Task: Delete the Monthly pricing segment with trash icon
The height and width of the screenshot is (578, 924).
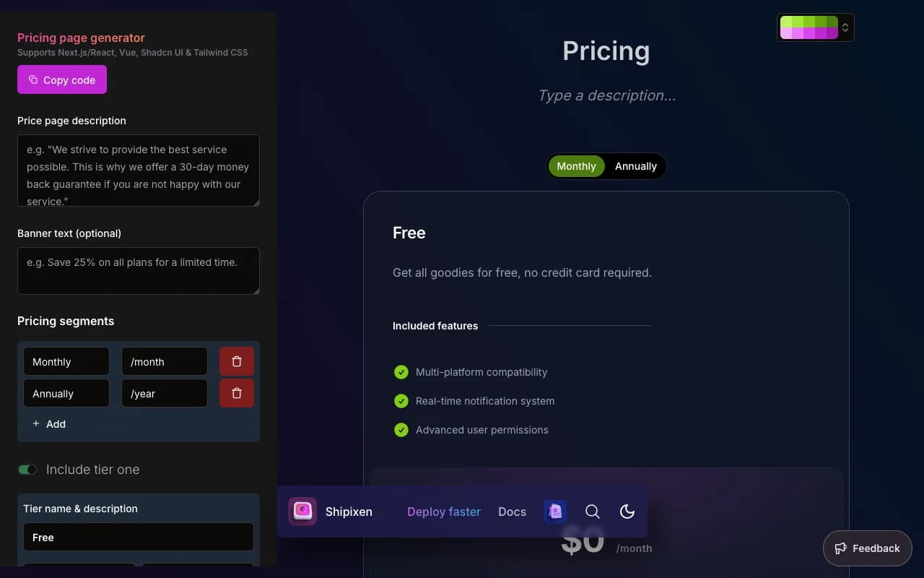Action: point(236,361)
